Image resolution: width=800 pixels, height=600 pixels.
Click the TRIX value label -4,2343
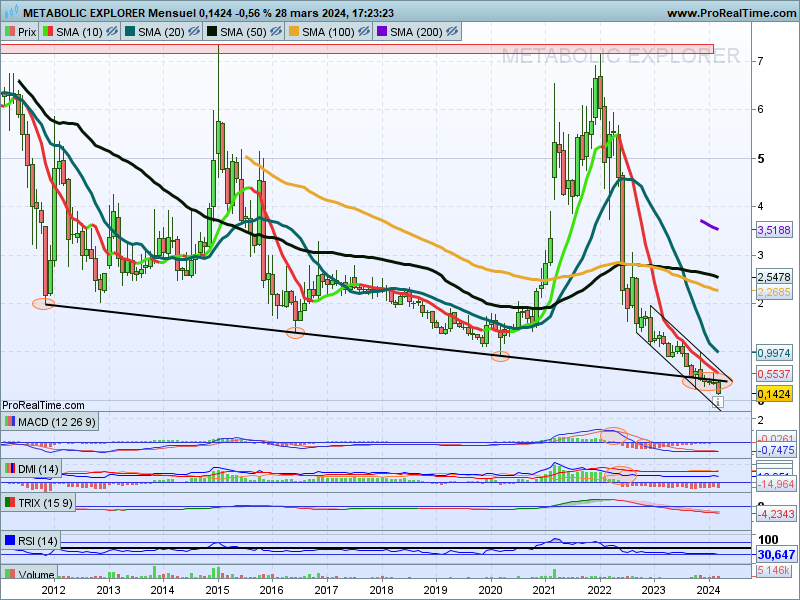click(x=776, y=514)
